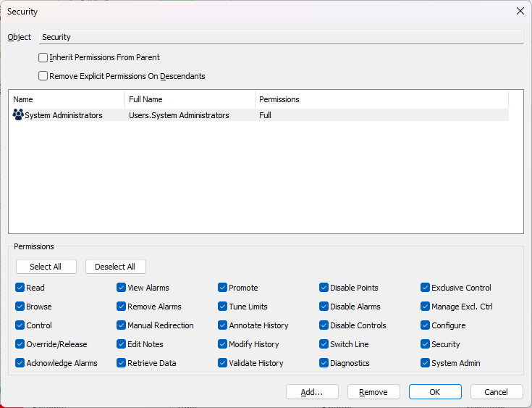This screenshot has width=532, height=408.
Task: Click the Permissions column header
Action: pyautogui.click(x=381, y=99)
